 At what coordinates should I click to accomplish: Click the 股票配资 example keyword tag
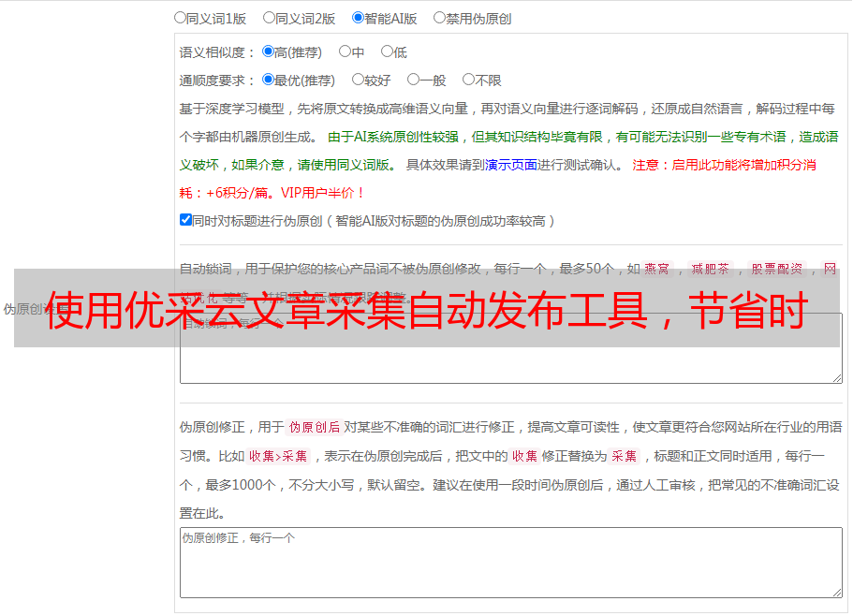(x=777, y=269)
